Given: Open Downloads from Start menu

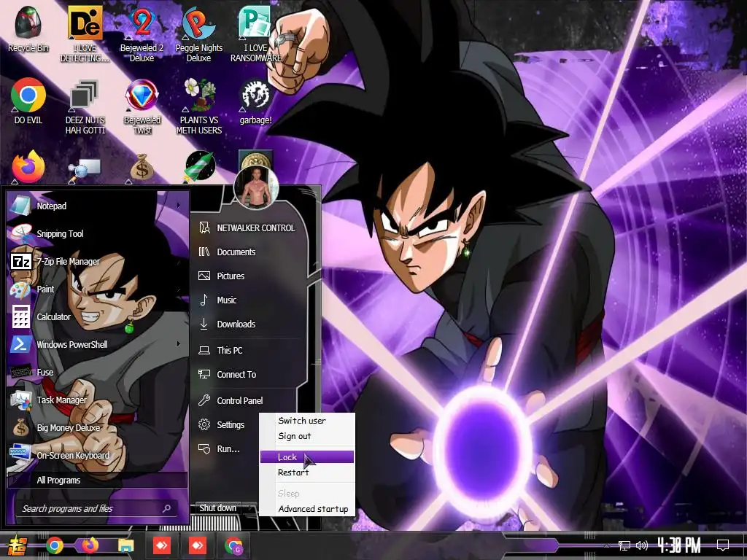Looking at the screenshot, I should coord(249,324).
